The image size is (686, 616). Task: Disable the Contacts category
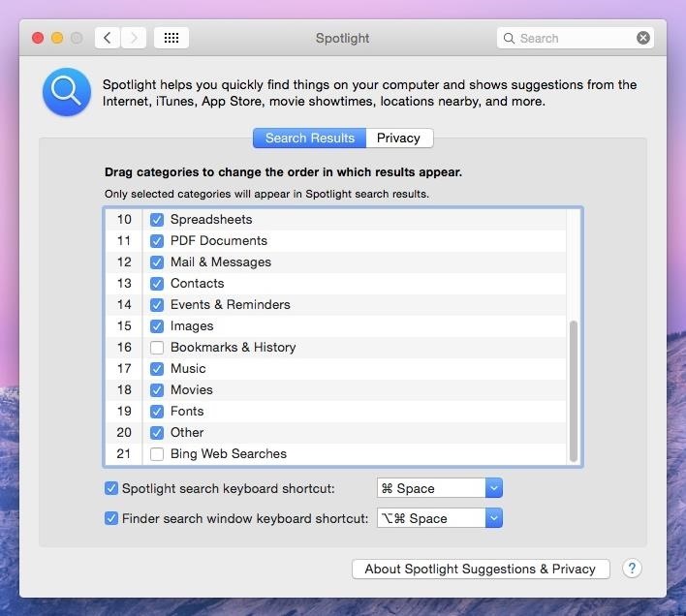coord(157,284)
